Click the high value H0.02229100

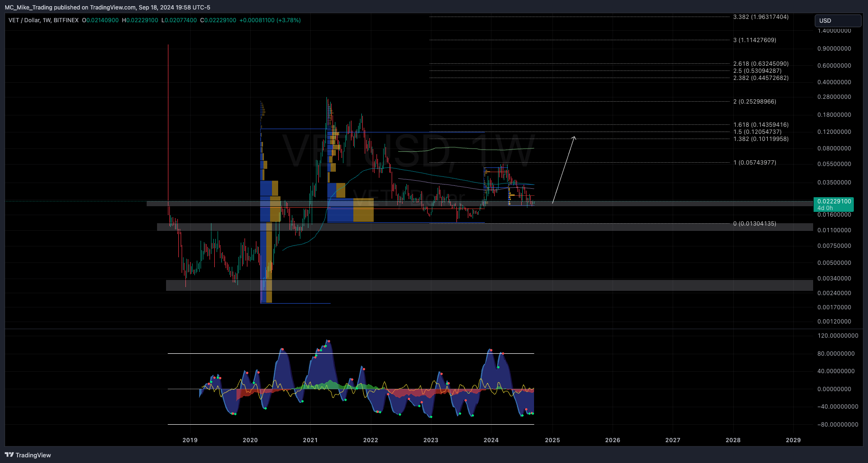click(x=140, y=20)
